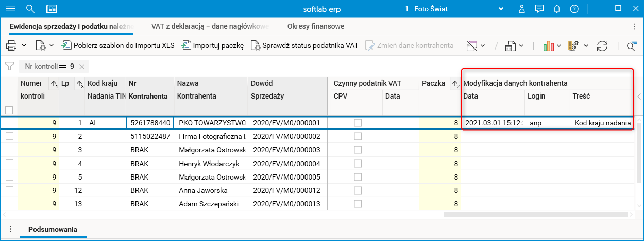This screenshot has width=644, height=241.
Task: Switch to the Okresy finansowe tab
Action: (x=316, y=26)
